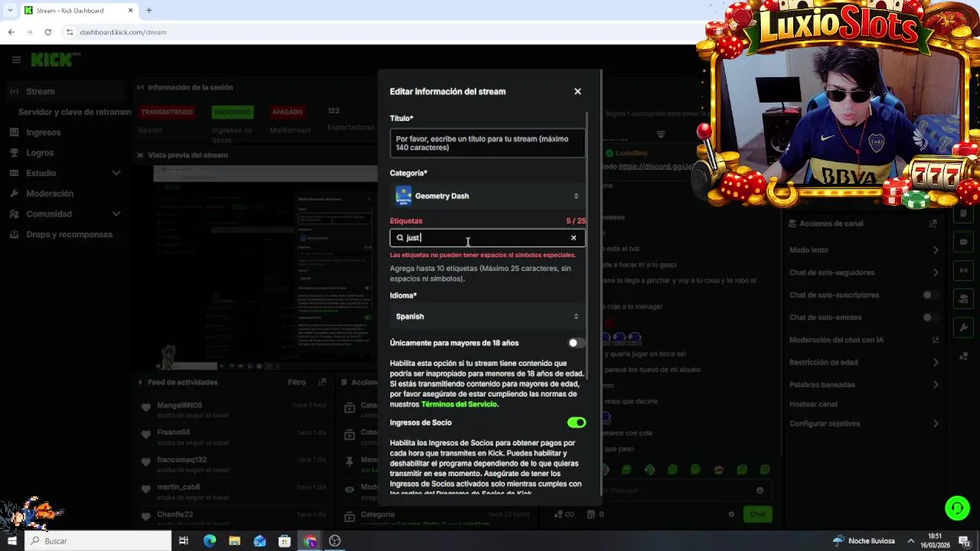Open File Explorer from the taskbar

pyautogui.click(x=234, y=541)
